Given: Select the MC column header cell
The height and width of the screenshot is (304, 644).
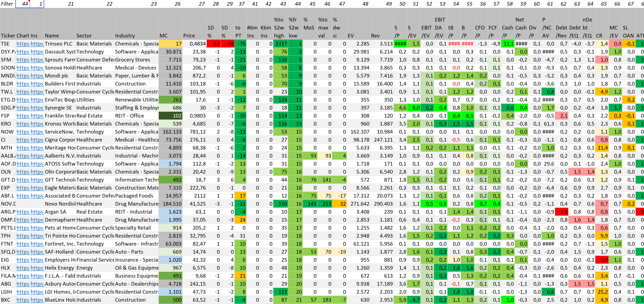Looking at the screenshot, I should [164, 36].
